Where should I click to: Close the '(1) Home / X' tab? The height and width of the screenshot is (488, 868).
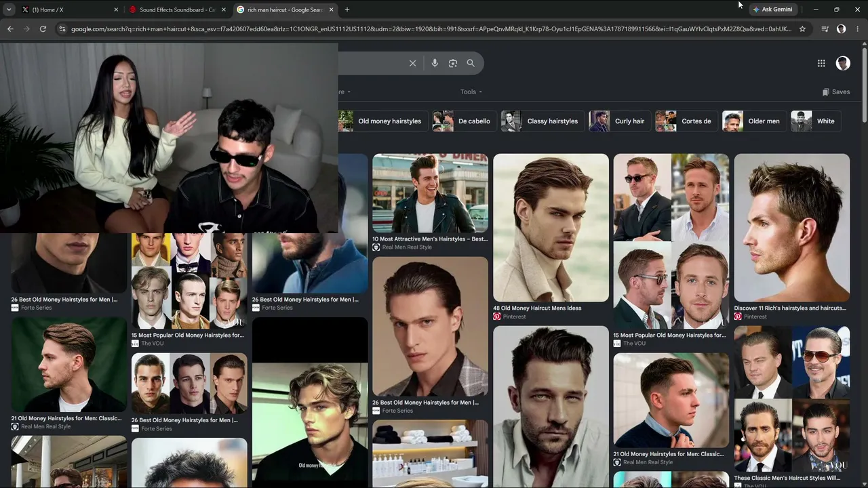coord(116,9)
